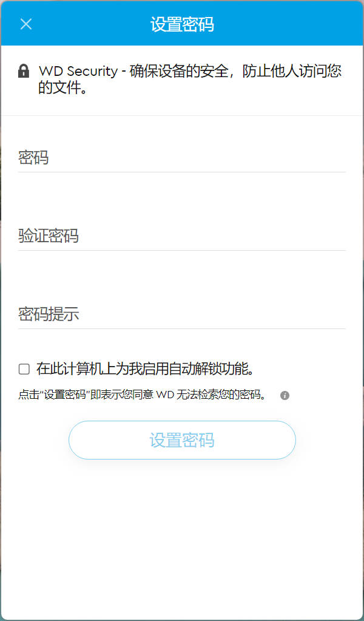This screenshot has width=364, height=621.
Task: Focus the 验证密码 input field
Action: [x=182, y=236]
